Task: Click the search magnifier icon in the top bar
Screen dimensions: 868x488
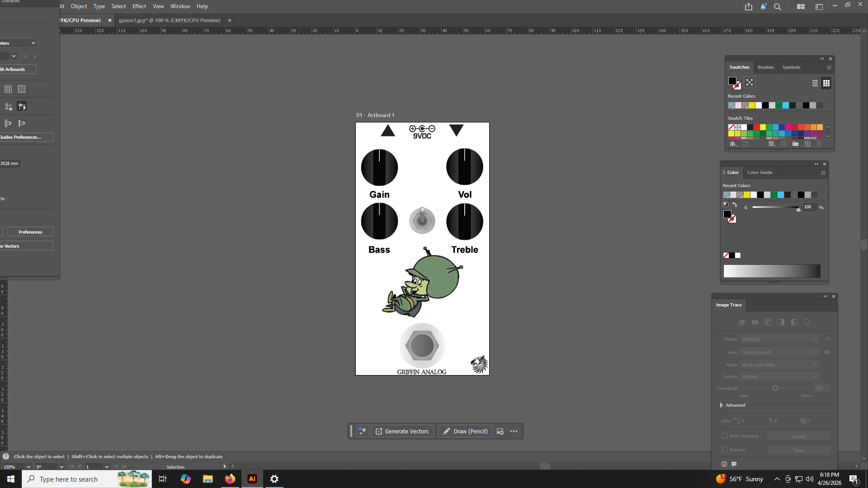Action: click(778, 7)
